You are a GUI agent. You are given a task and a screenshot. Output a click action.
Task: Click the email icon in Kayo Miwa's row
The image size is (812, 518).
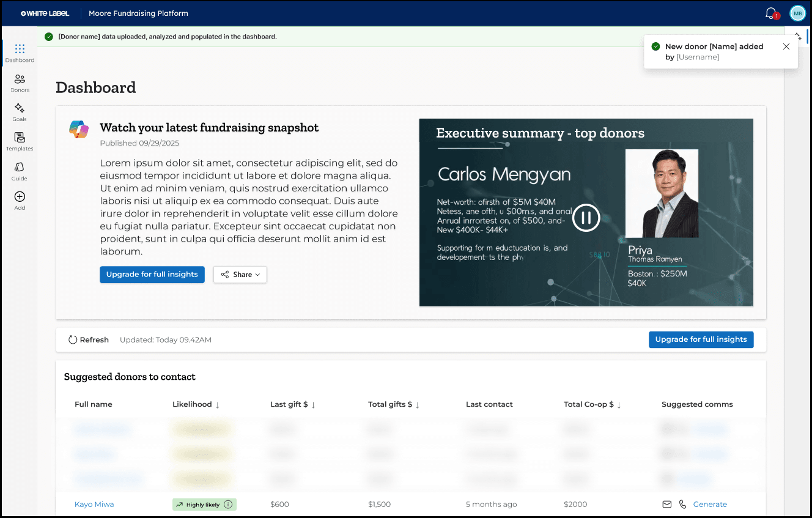coord(666,504)
